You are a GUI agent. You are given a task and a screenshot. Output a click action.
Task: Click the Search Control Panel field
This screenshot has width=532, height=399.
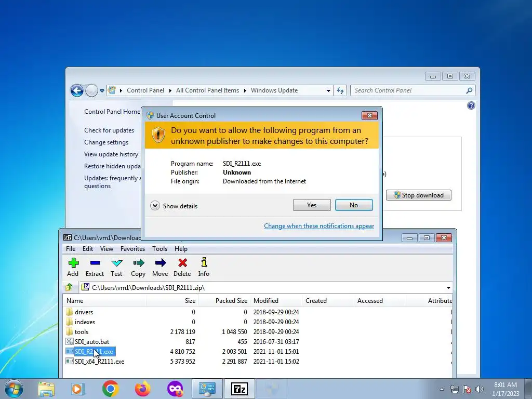(407, 90)
